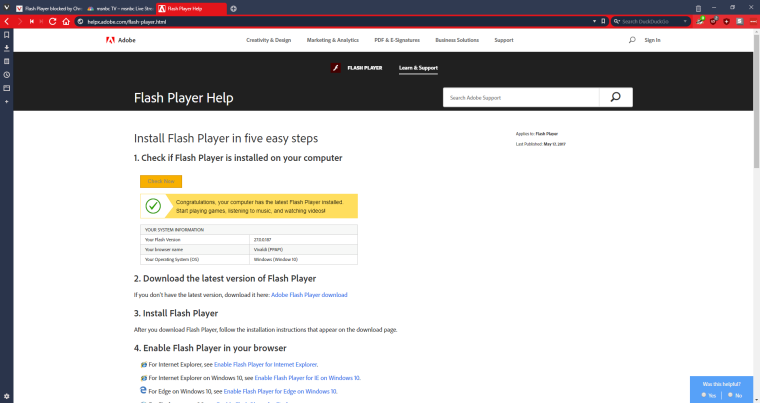Open the Window panel in sidebar
760x403 pixels.
point(6,88)
